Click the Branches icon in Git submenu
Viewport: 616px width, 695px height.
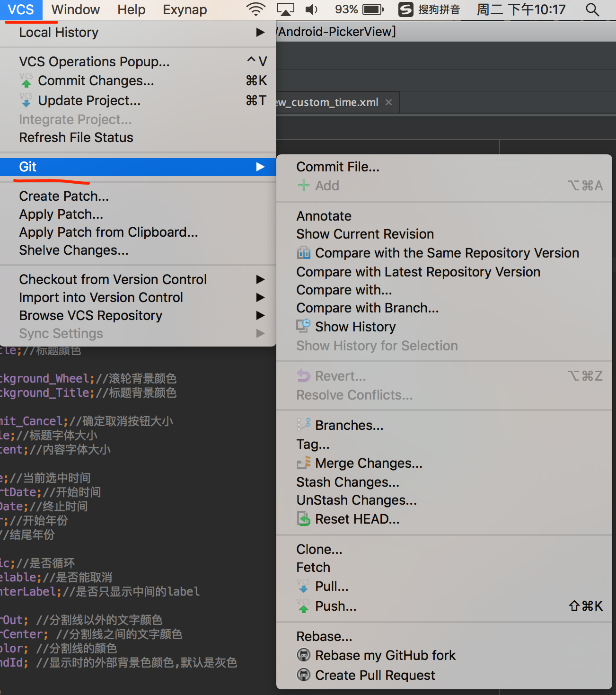click(x=303, y=425)
